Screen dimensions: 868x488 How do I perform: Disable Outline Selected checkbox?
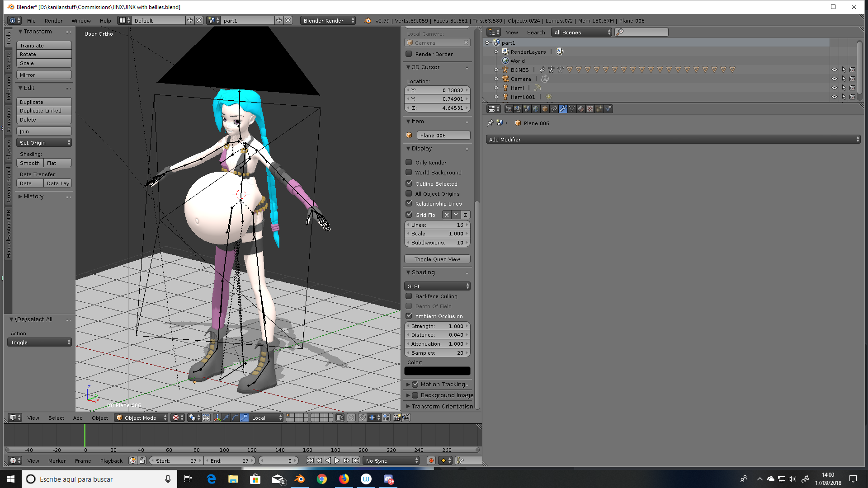[x=409, y=183]
